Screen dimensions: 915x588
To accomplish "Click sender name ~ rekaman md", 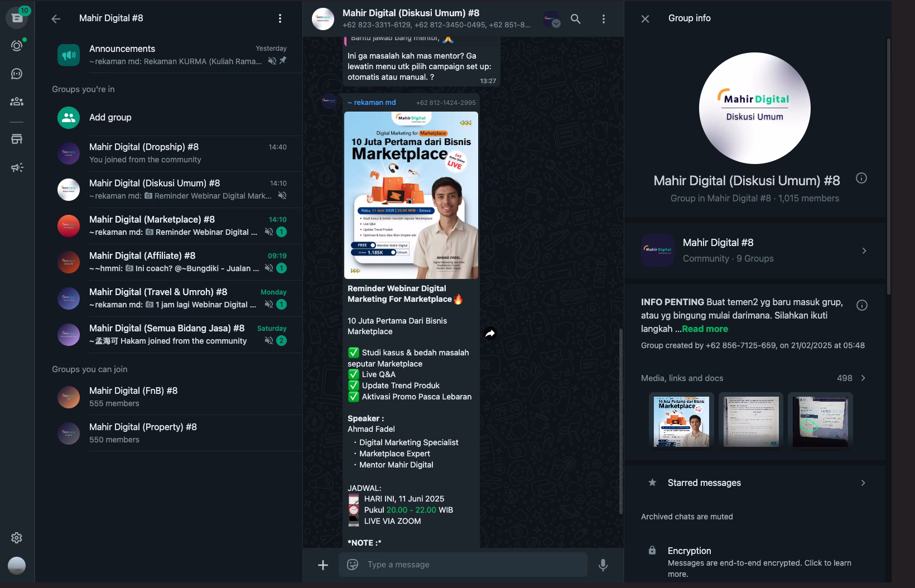I will click(x=372, y=102).
